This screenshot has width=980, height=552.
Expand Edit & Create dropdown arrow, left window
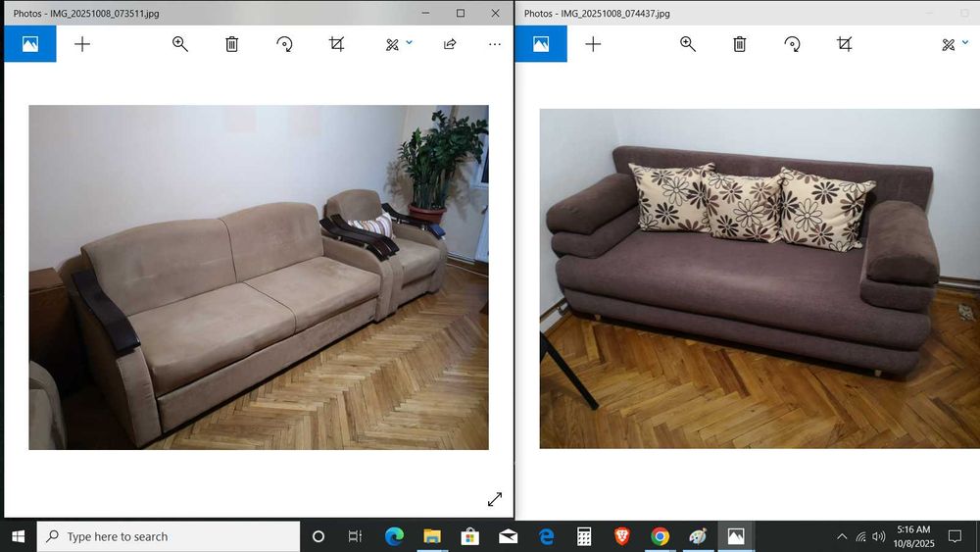pyautogui.click(x=410, y=42)
